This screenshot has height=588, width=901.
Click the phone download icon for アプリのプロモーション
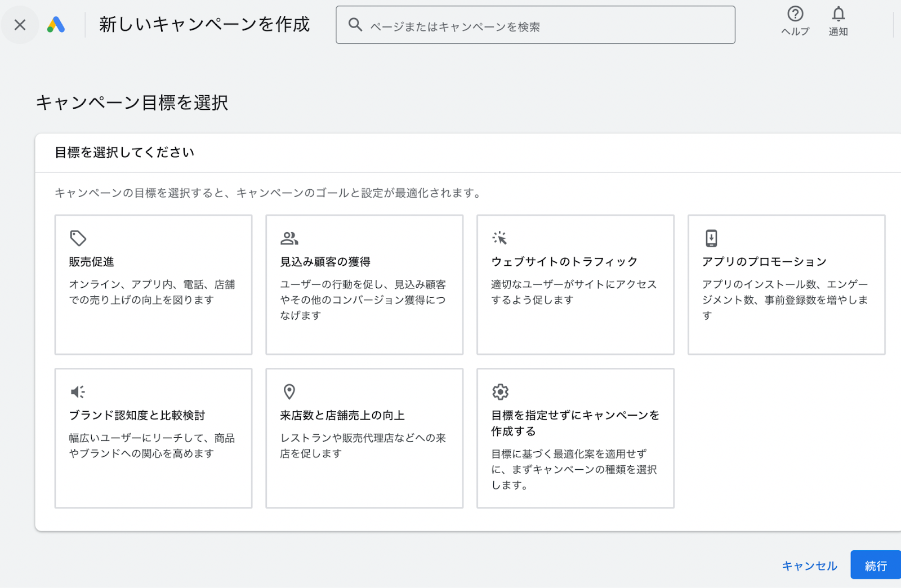(x=711, y=238)
